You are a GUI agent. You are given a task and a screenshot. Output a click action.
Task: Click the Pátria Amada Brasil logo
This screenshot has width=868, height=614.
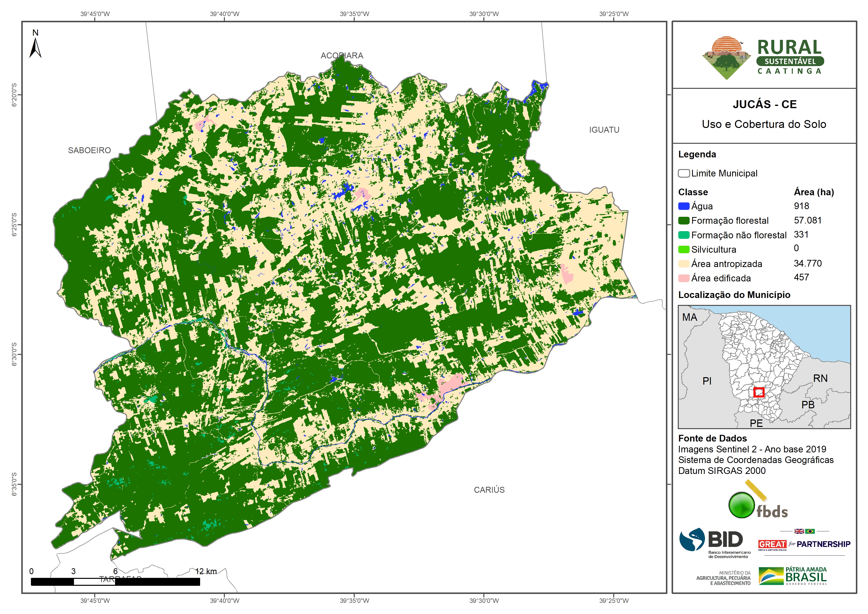click(x=793, y=576)
